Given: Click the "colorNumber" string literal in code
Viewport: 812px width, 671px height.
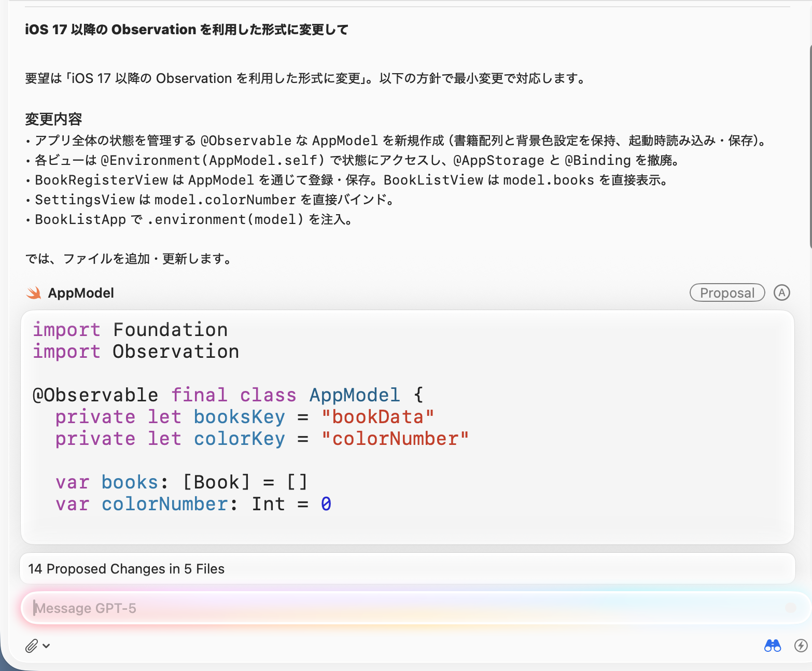Looking at the screenshot, I should pos(395,439).
